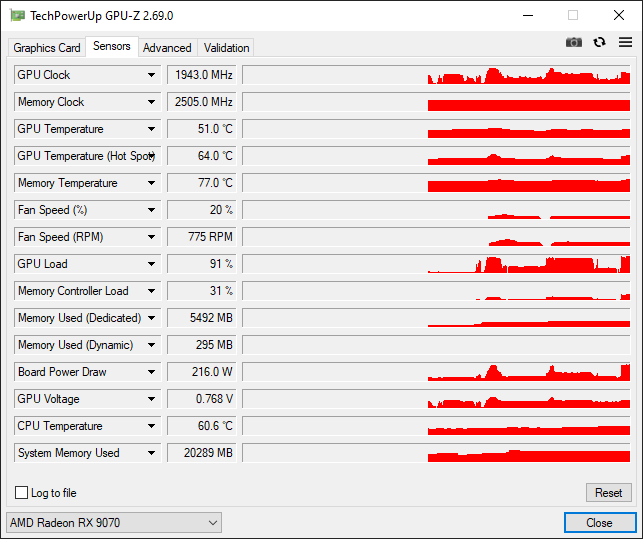Open the AMD Radeon RX 9070 selector
Viewport: 643px width, 539px height.
click(114, 523)
